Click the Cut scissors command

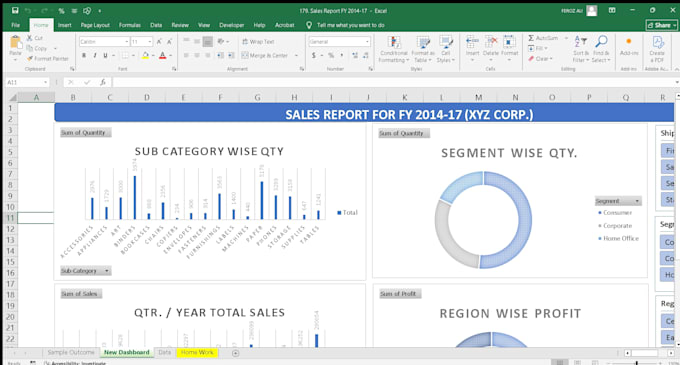click(35, 38)
